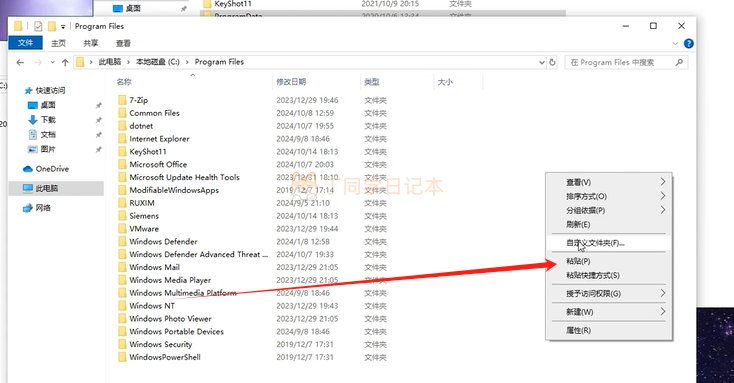The height and width of the screenshot is (383, 734).
Task: Click the OneDrive cloud icon
Action: click(x=28, y=169)
